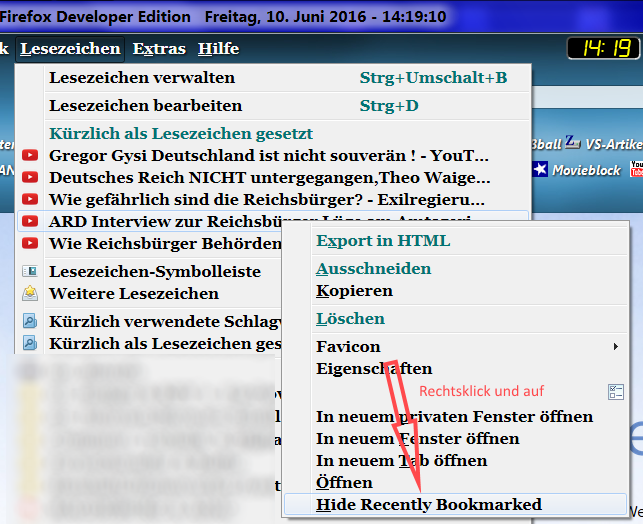Click the Lesezeichen-Symbolleiste toolbar icon

30,271
